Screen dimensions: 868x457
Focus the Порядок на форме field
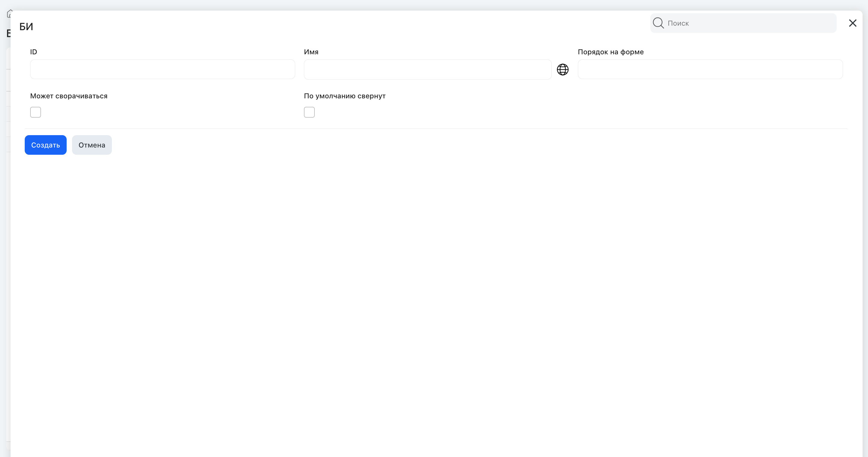pos(710,69)
